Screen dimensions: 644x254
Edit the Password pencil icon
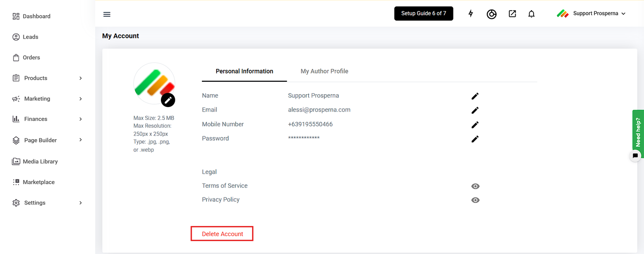tap(475, 139)
